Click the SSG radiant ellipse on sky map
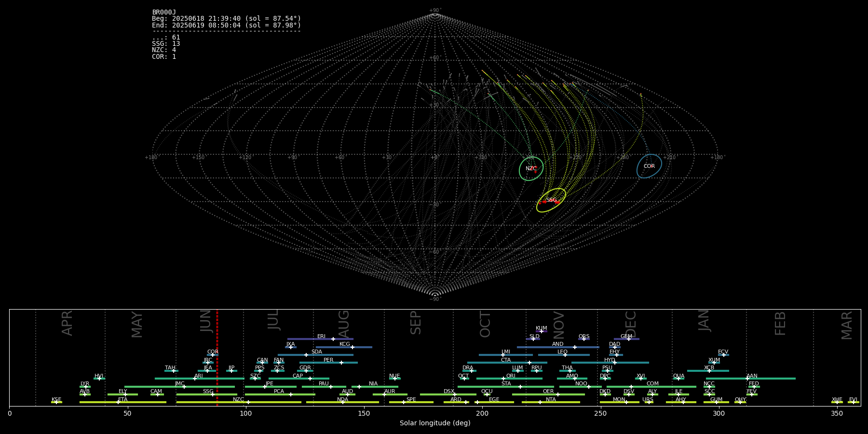 (x=551, y=200)
